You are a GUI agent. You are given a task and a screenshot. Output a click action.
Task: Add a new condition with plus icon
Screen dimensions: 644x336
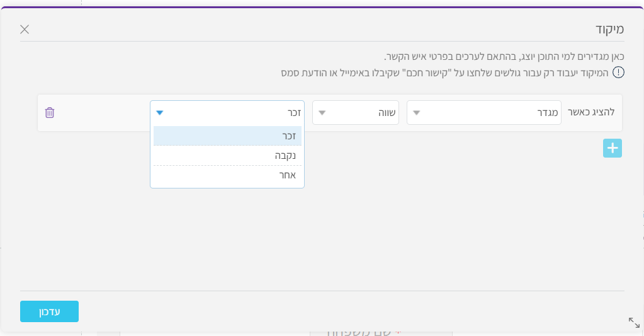[x=613, y=148]
